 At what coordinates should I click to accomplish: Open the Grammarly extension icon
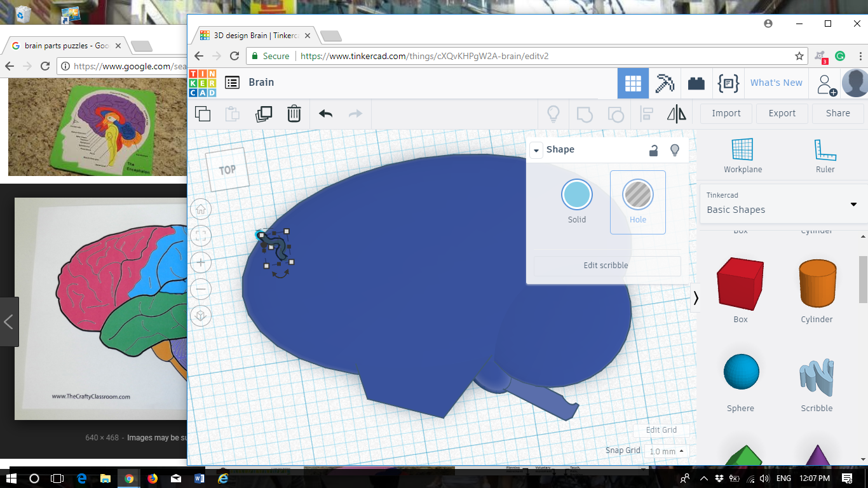(x=840, y=56)
